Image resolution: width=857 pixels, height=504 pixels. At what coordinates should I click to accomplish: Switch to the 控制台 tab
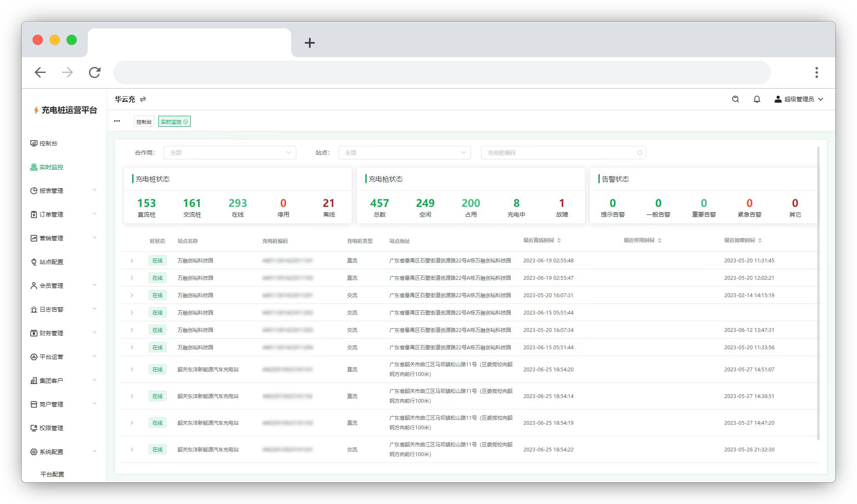tap(144, 122)
